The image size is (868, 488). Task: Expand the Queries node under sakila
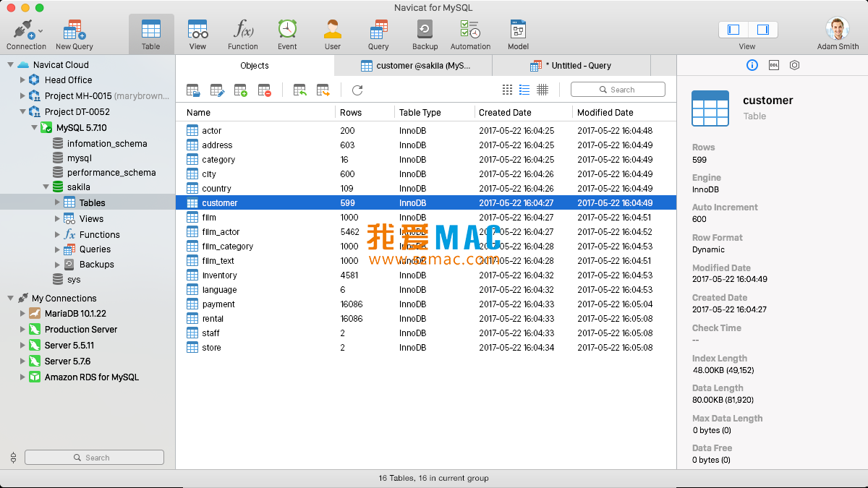pyautogui.click(x=57, y=249)
